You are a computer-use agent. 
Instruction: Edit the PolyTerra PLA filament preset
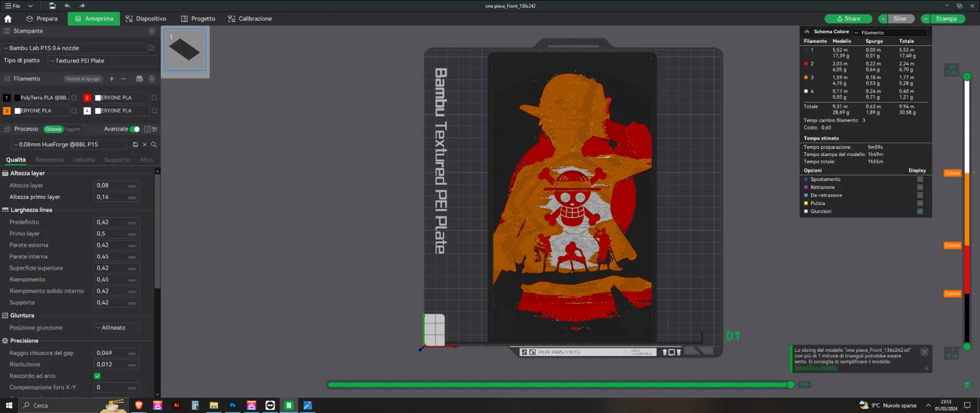(x=74, y=98)
